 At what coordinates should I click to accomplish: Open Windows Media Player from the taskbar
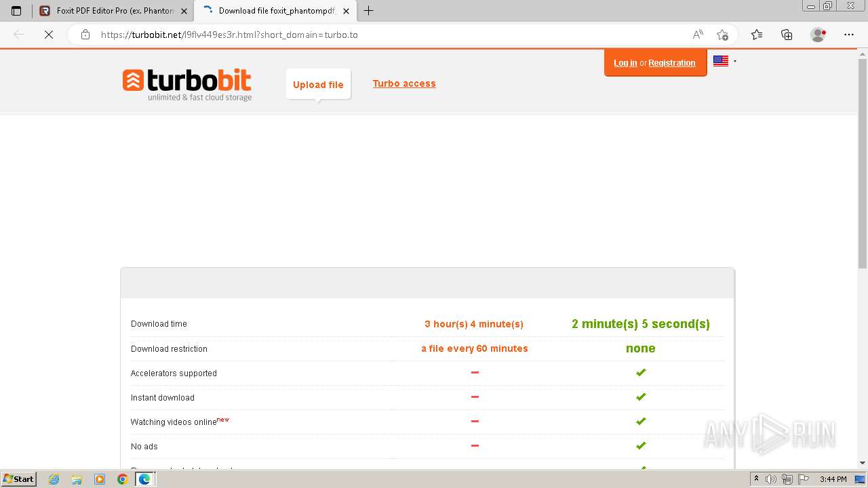coord(100,479)
